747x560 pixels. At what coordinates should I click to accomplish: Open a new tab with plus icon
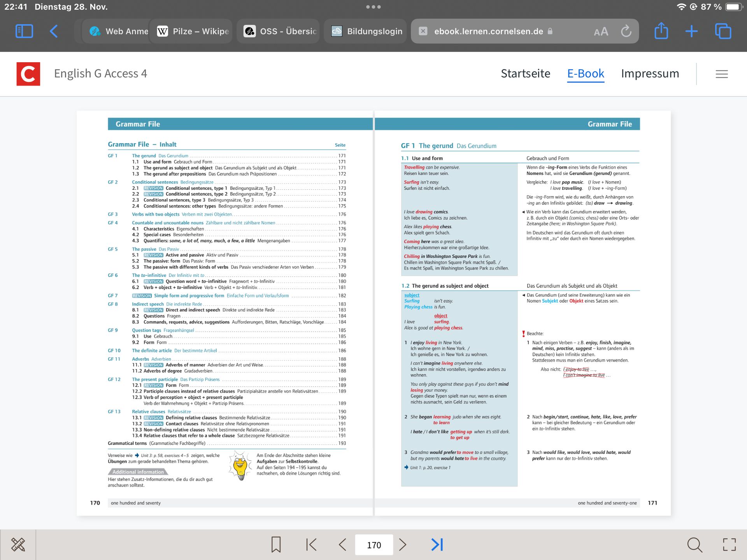pos(691,31)
